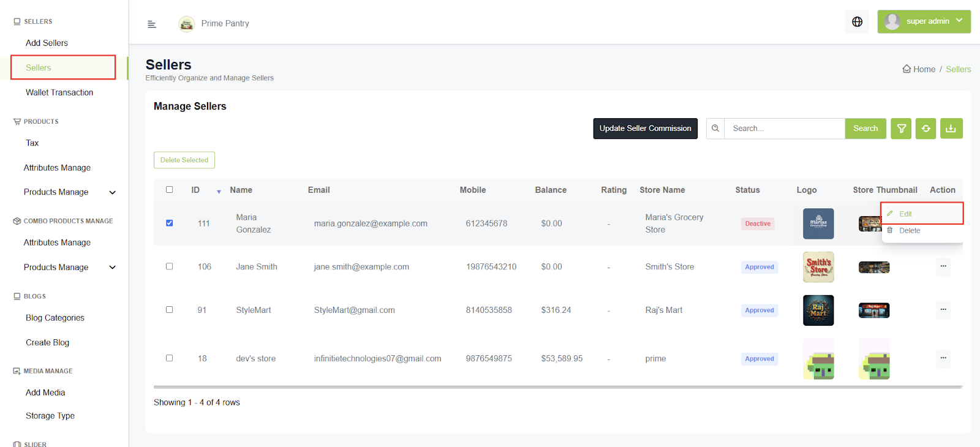Open Raj's Mart logo image
Viewport: 980px width, 447px height.
pos(818,310)
